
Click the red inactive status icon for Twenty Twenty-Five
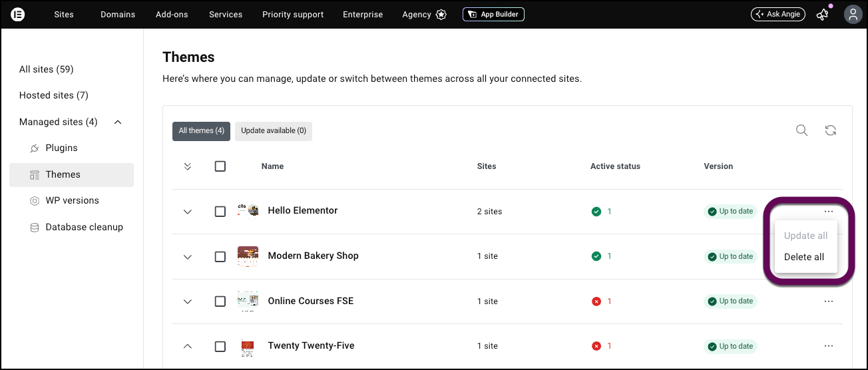596,346
